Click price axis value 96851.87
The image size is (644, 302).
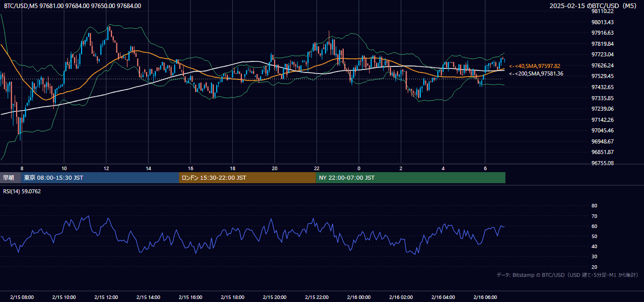pyautogui.click(x=602, y=152)
